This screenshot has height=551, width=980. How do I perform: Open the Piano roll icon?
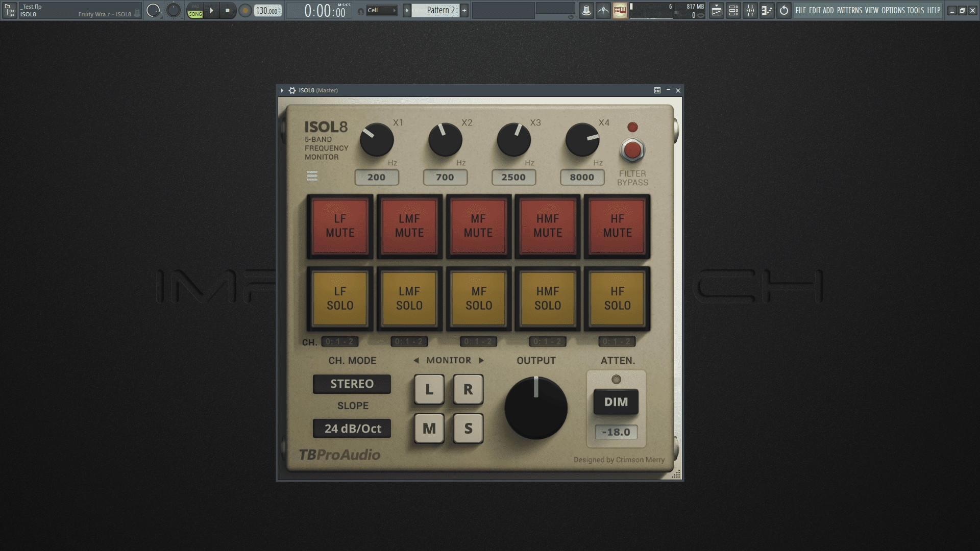coord(767,10)
